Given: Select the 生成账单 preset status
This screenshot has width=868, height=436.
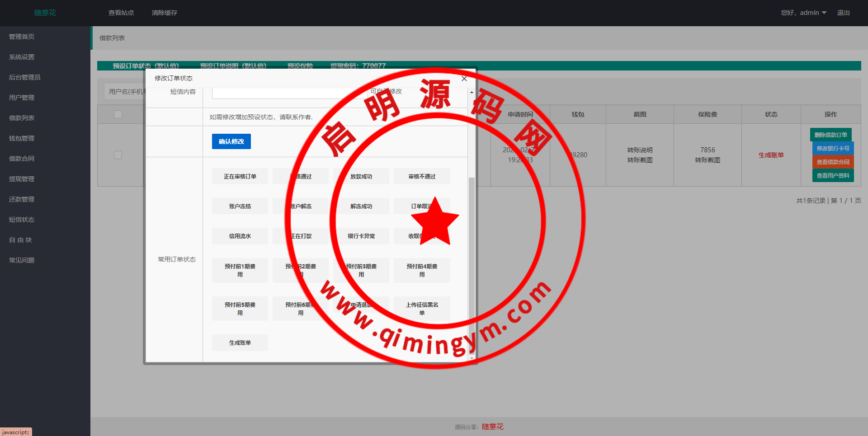Looking at the screenshot, I should (240, 343).
